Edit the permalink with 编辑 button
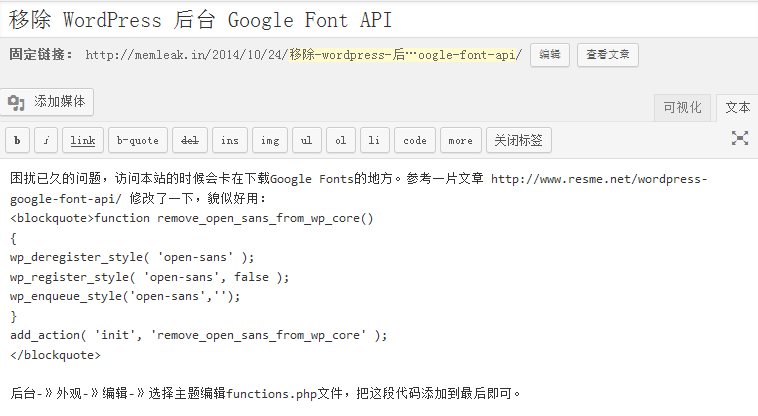758x416 pixels. pos(550,55)
